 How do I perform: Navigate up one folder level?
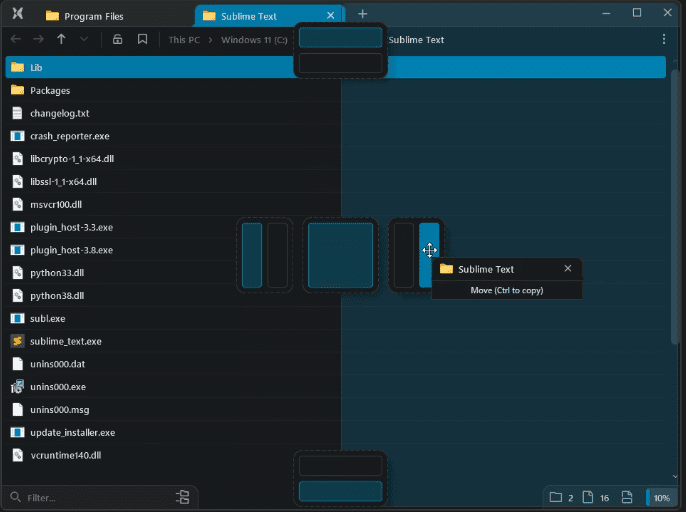pyautogui.click(x=61, y=39)
